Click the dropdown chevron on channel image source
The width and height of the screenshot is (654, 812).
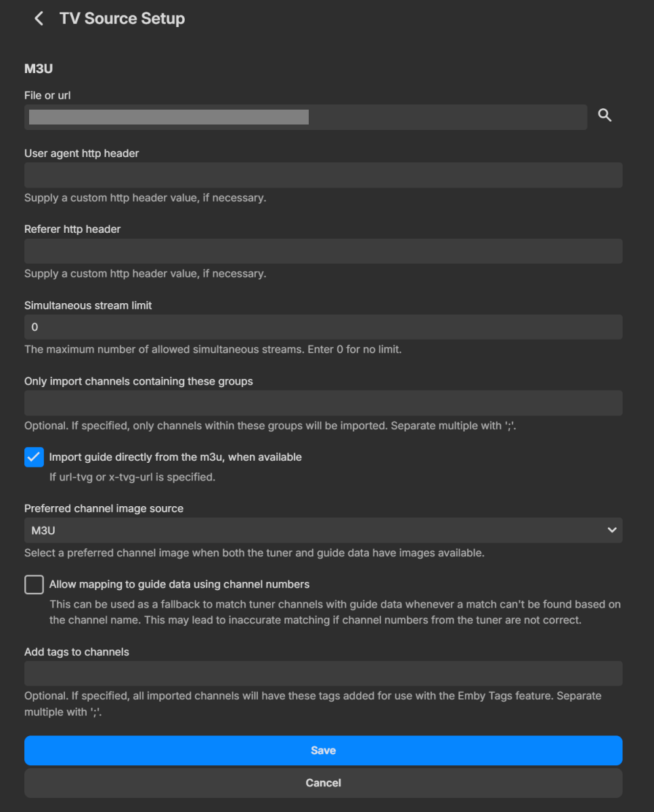pos(611,530)
